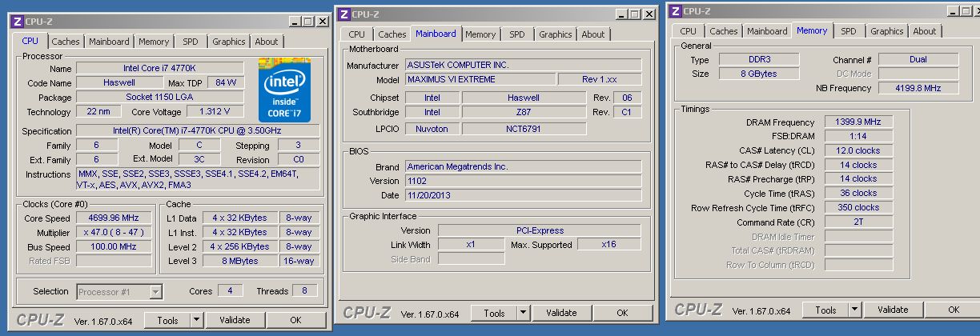Click the NCT6791 LPCIO value
Image resolution: width=980 pixels, height=336 pixels.
coord(524,128)
